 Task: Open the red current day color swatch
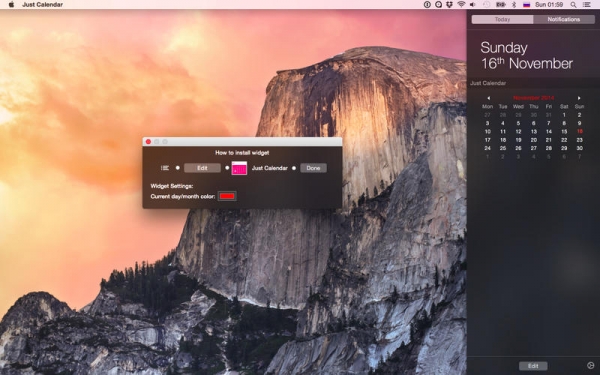tap(227, 196)
